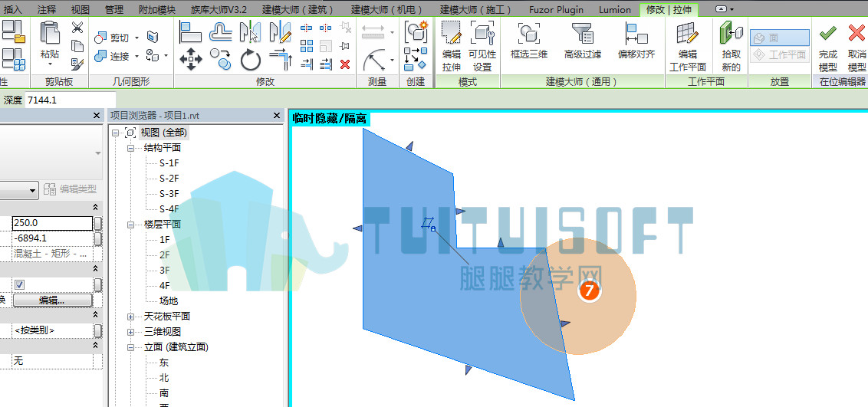Screen dimensions: 868x407
Task: Open the Lumion ribbon tab
Action: point(614,9)
